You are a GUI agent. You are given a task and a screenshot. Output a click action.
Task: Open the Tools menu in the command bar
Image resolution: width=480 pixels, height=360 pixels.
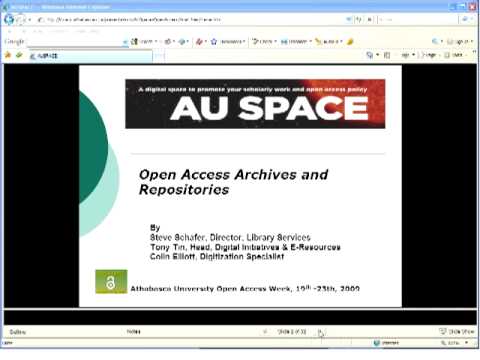click(456, 55)
